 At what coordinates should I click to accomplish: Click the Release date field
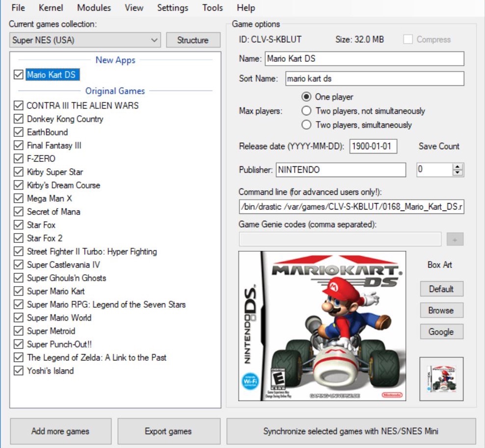(374, 146)
